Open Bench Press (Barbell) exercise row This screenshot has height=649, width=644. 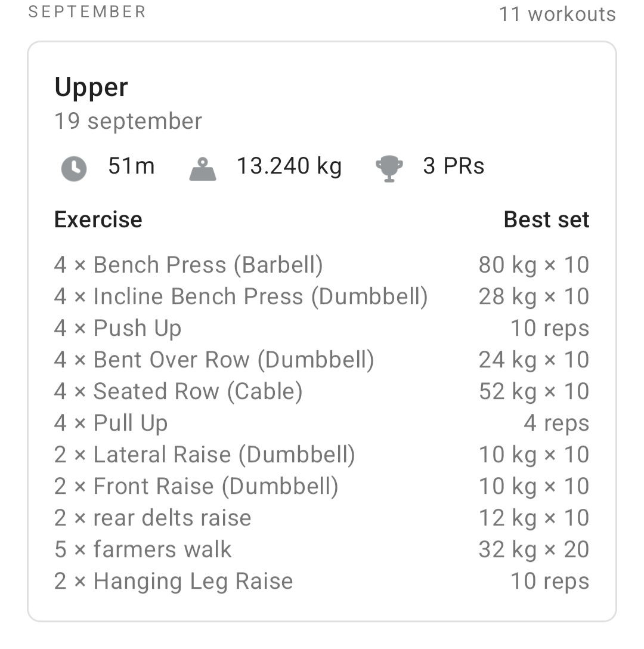tap(188, 265)
